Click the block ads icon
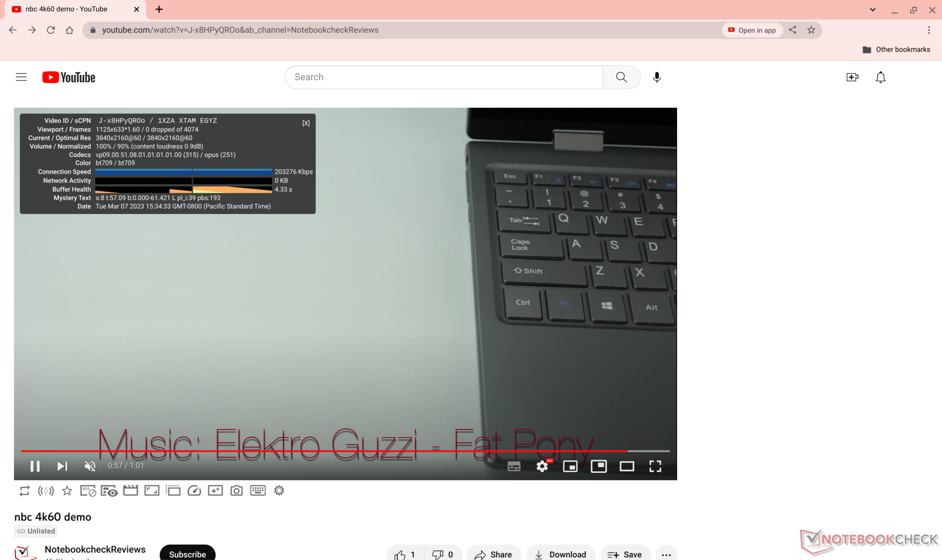This screenshot has width=942, height=560. tap(88, 490)
